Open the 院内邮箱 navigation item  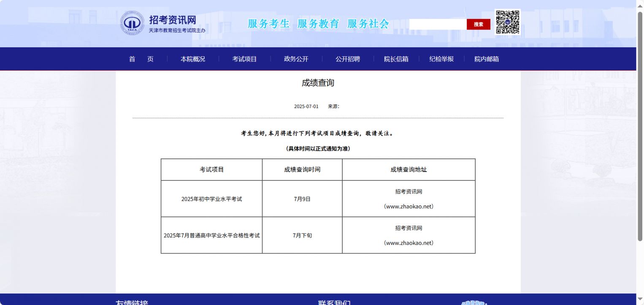[x=487, y=59]
